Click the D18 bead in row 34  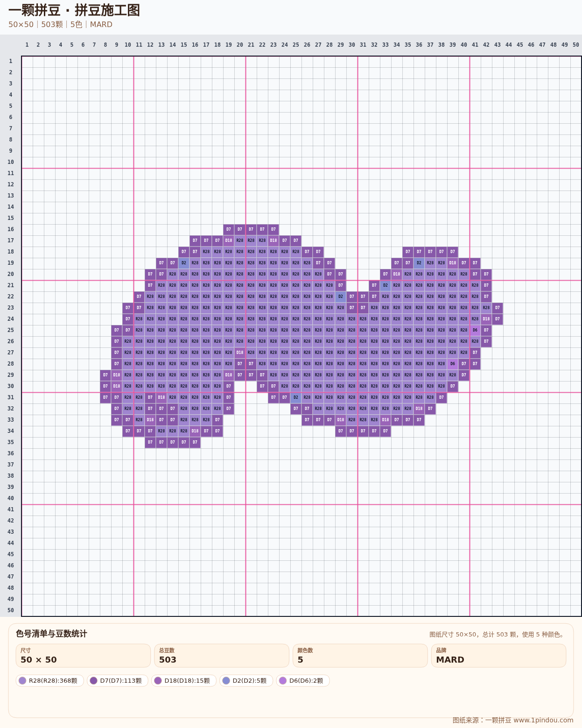(x=195, y=431)
